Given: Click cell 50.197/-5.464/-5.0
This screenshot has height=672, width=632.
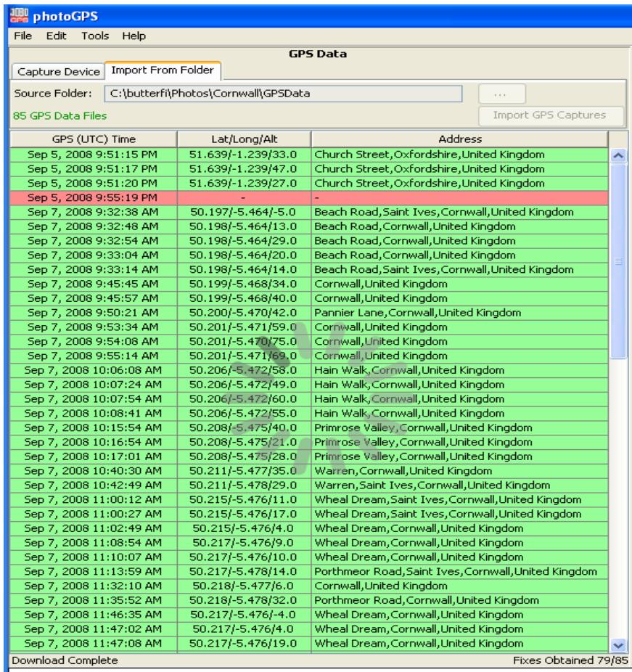Looking at the screenshot, I should [x=243, y=212].
